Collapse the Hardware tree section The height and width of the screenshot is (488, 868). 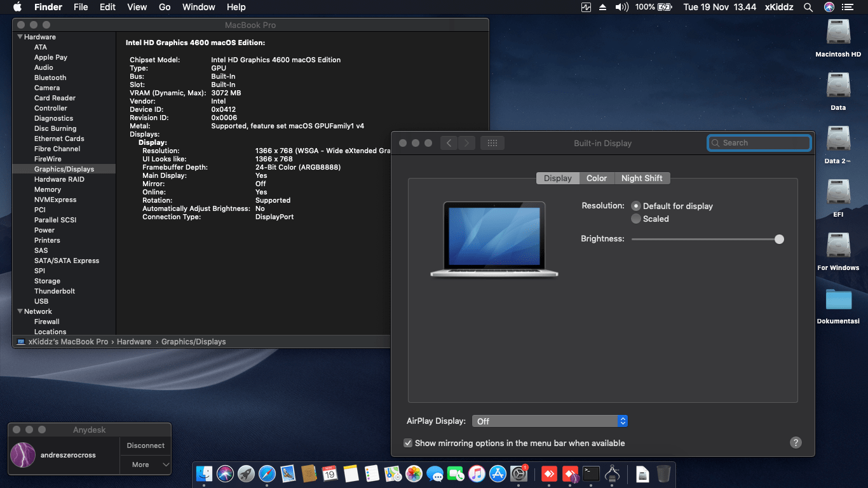(20, 37)
